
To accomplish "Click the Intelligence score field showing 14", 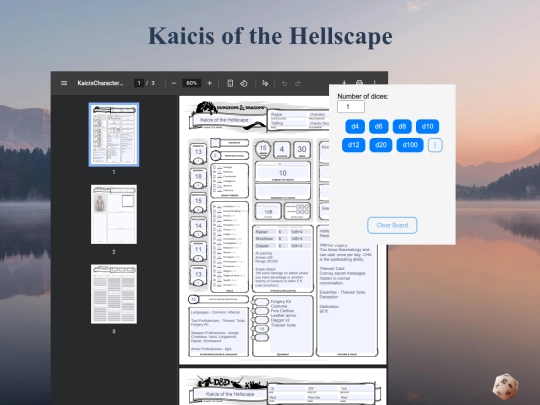I will pos(198,226).
